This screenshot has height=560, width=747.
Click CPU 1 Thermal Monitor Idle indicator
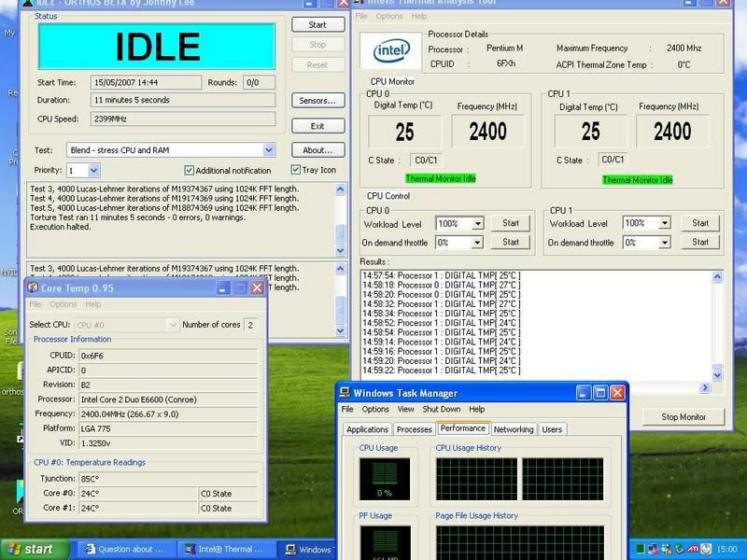(x=638, y=180)
